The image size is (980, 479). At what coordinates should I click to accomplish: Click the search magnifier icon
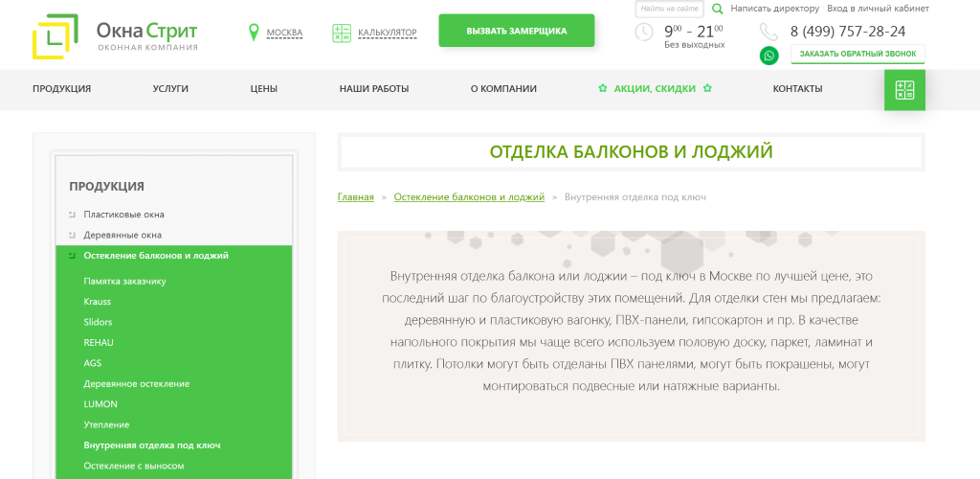pos(718,9)
